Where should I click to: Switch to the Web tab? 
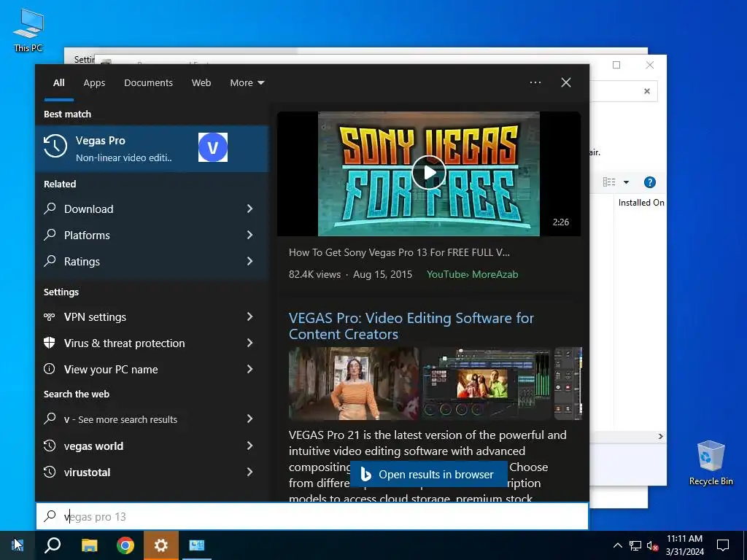point(201,83)
